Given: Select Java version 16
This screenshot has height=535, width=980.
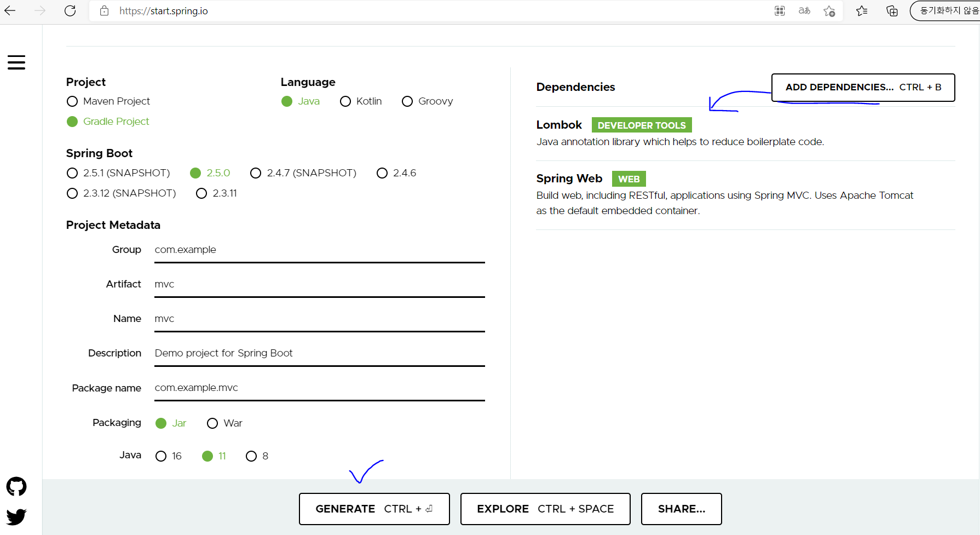Looking at the screenshot, I should 169,456.
